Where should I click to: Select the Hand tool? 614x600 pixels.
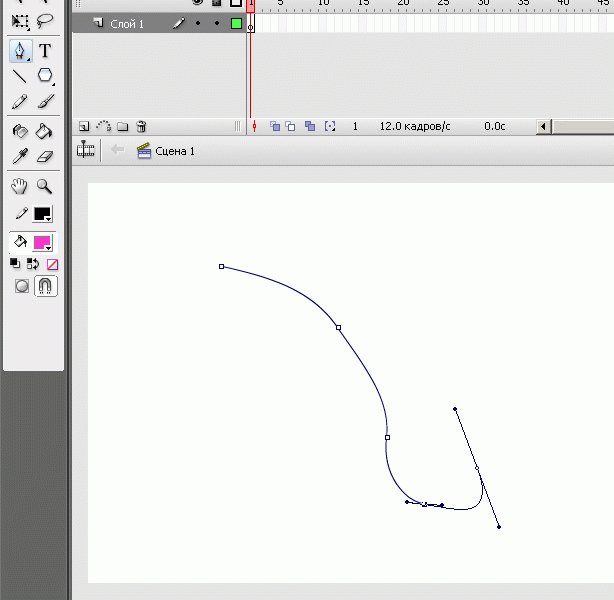(x=19, y=186)
